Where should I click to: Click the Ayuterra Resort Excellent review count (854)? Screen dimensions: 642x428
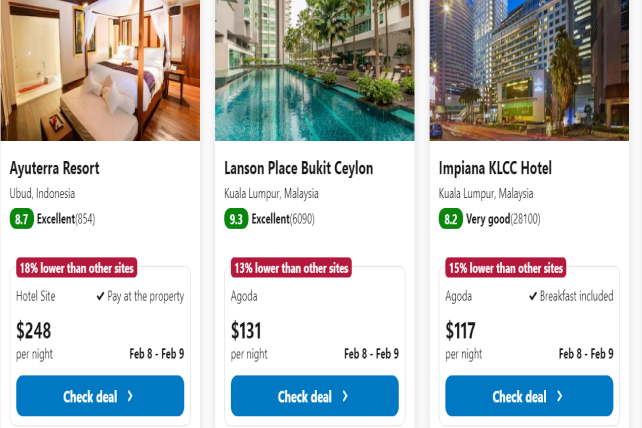pyautogui.click(x=88, y=219)
